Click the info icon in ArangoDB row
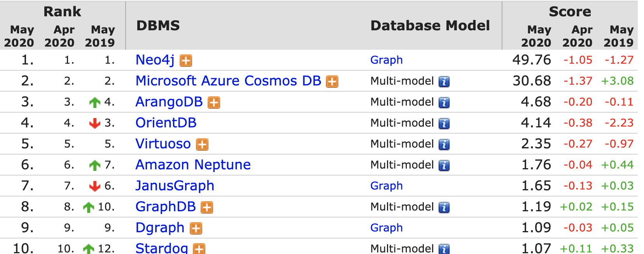This screenshot has width=644, height=254. pos(444,103)
